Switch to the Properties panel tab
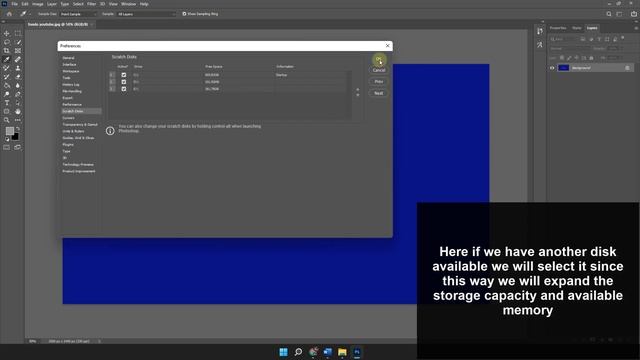 pyautogui.click(x=558, y=28)
